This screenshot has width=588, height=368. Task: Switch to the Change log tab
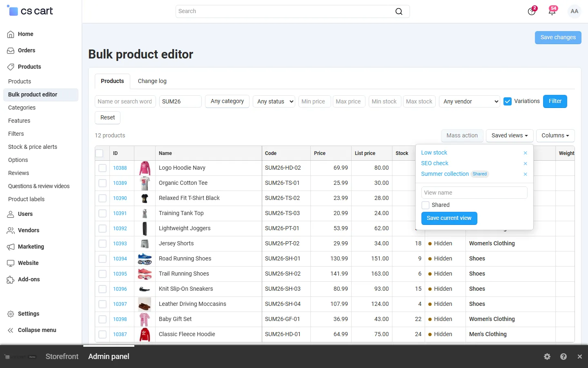click(152, 81)
